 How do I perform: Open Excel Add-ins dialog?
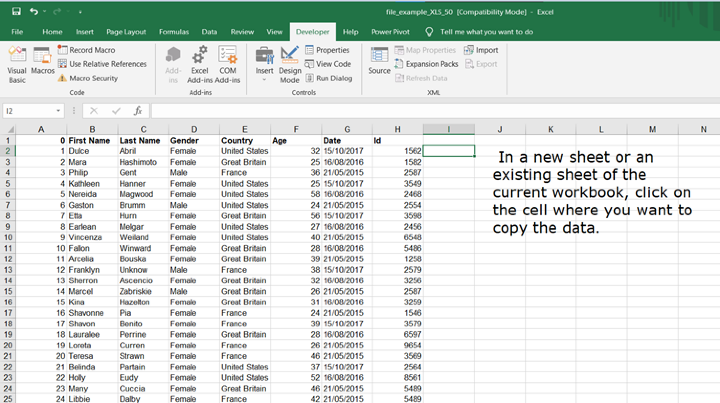(199, 60)
